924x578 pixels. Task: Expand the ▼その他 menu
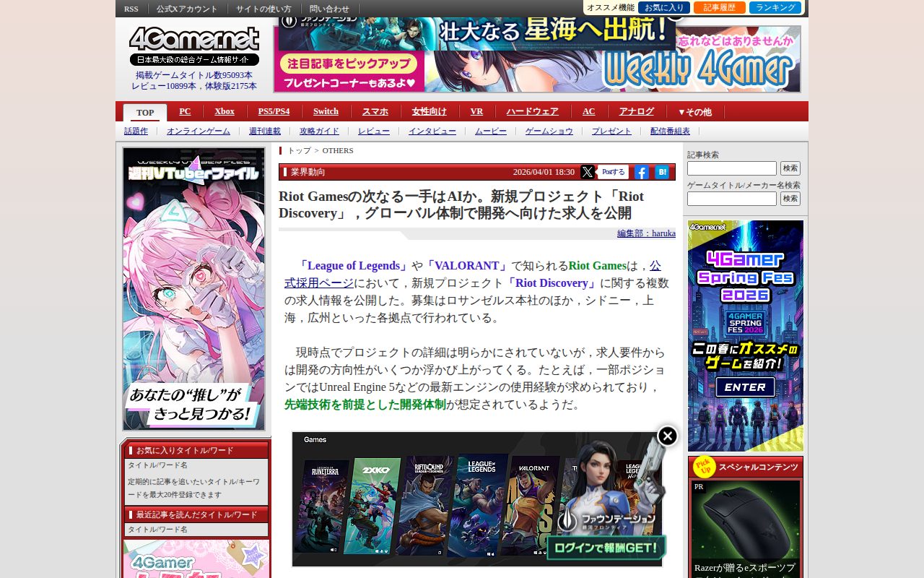(x=694, y=112)
